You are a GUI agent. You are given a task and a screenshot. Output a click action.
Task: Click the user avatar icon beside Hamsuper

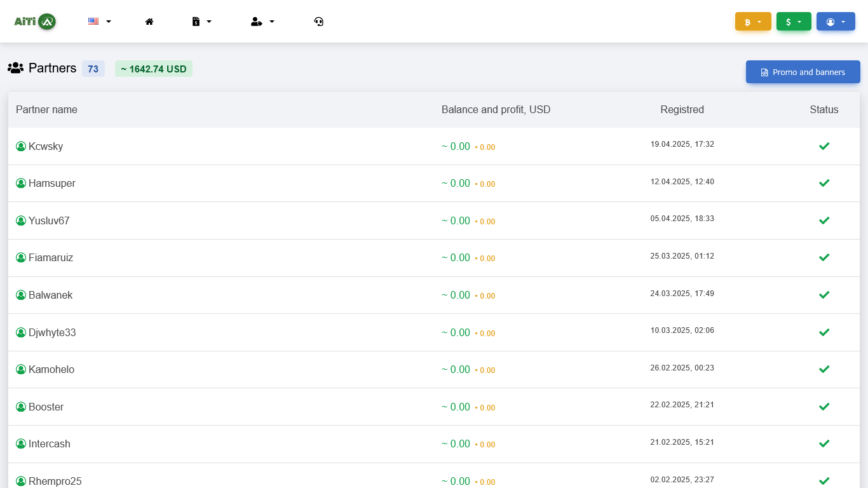click(x=21, y=183)
